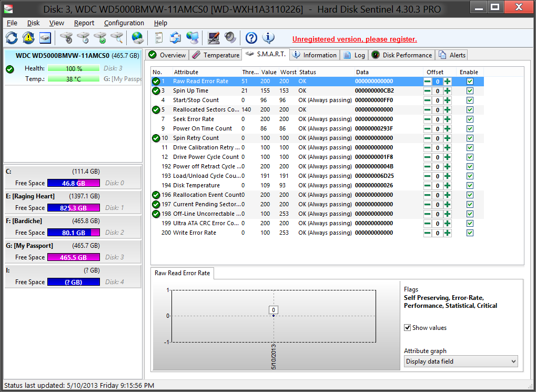The image size is (536, 392).
Task: Click the disk with magnifying glass toolbar icon
Action: 117,38
